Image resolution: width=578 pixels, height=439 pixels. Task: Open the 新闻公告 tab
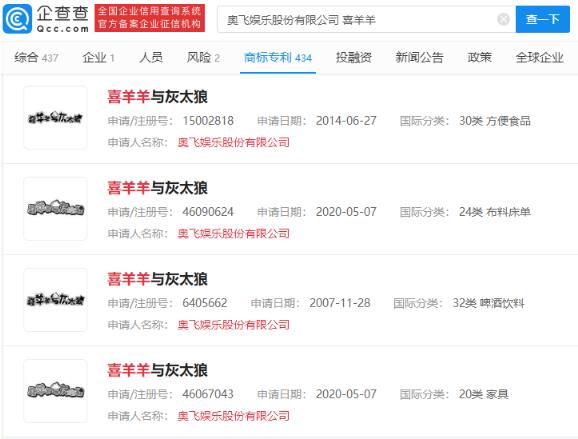[419, 58]
